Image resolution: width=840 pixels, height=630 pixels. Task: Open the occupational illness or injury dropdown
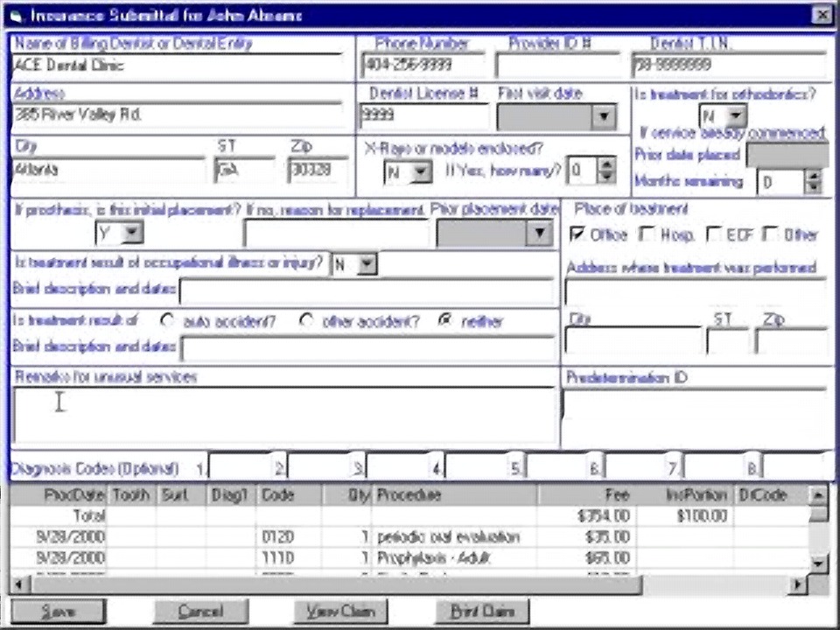(367, 263)
